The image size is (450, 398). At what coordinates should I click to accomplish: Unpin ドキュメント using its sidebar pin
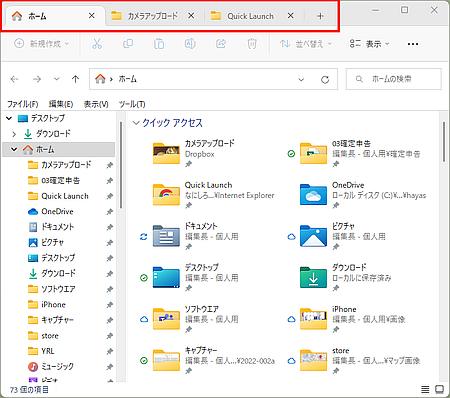110,227
